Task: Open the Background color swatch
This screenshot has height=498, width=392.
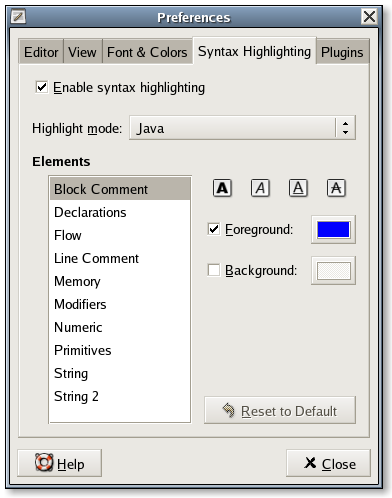Action: (x=333, y=271)
